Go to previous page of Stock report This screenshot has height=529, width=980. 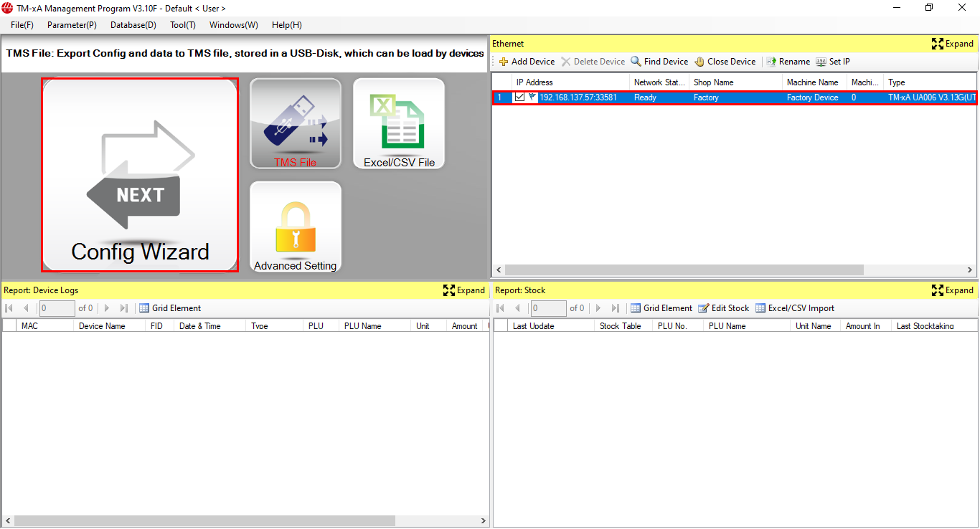point(518,308)
